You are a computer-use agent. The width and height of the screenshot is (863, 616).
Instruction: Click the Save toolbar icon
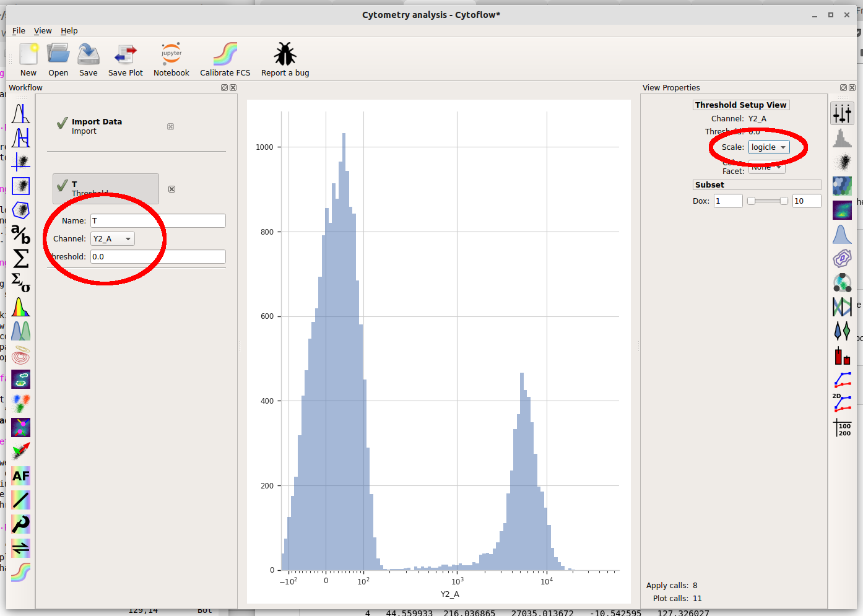(x=89, y=54)
